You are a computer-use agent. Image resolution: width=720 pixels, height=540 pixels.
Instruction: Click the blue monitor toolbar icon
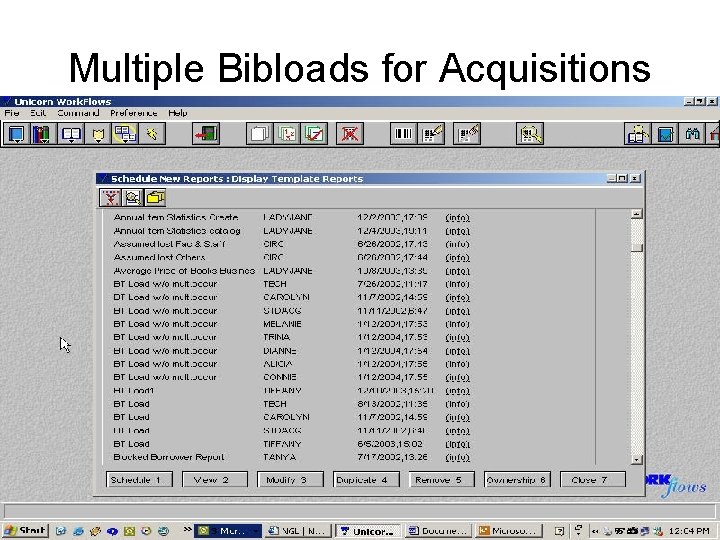click(x=16, y=134)
